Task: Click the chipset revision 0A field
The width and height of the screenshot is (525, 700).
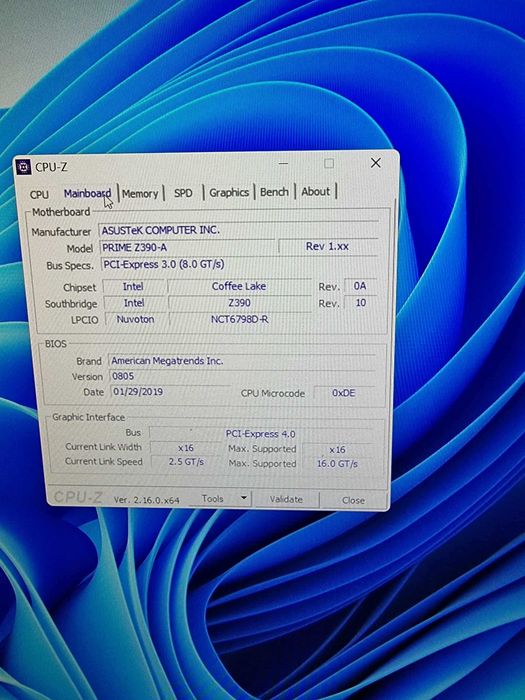Action: (x=360, y=286)
